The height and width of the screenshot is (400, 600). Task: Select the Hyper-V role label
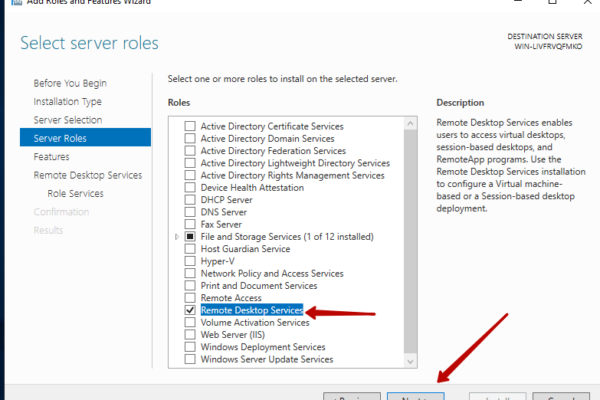[217, 261]
